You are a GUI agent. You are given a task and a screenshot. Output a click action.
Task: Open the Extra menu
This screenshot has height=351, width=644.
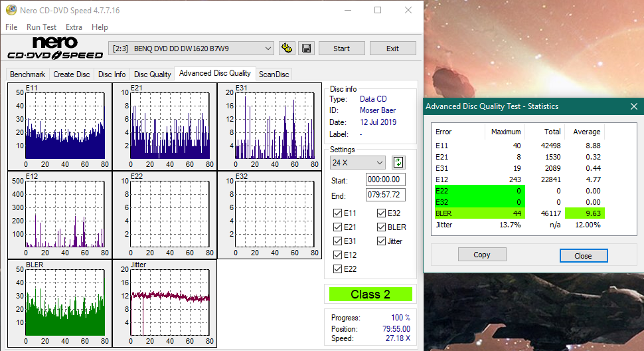point(74,27)
